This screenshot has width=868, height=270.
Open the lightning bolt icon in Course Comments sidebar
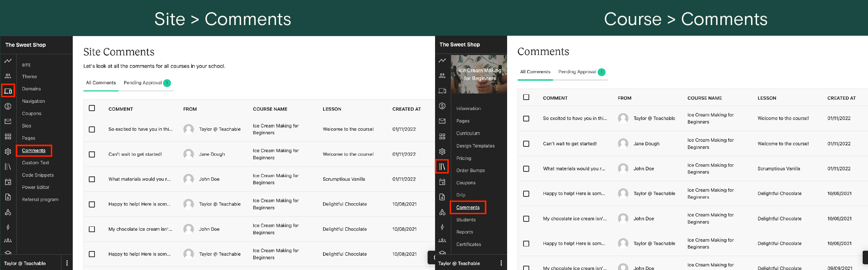pyautogui.click(x=442, y=227)
